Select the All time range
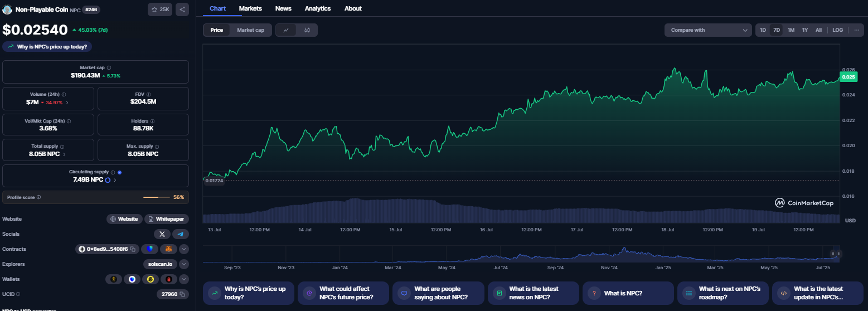This screenshot has width=868, height=311. pos(818,30)
